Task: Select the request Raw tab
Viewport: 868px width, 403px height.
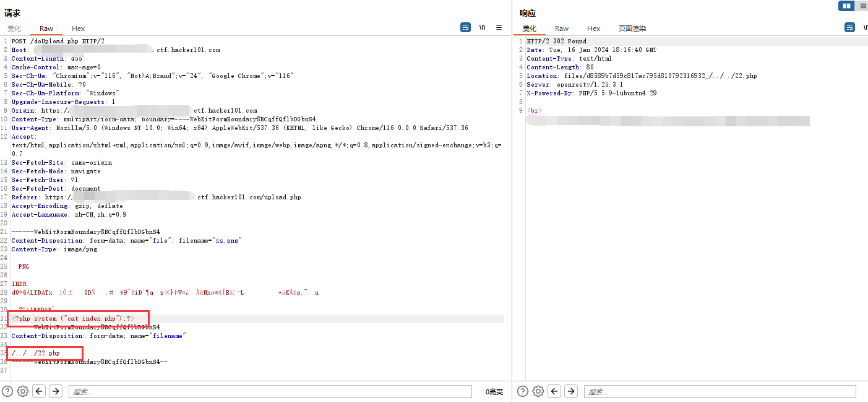Action: pyautogui.click(x=46, y=28)
